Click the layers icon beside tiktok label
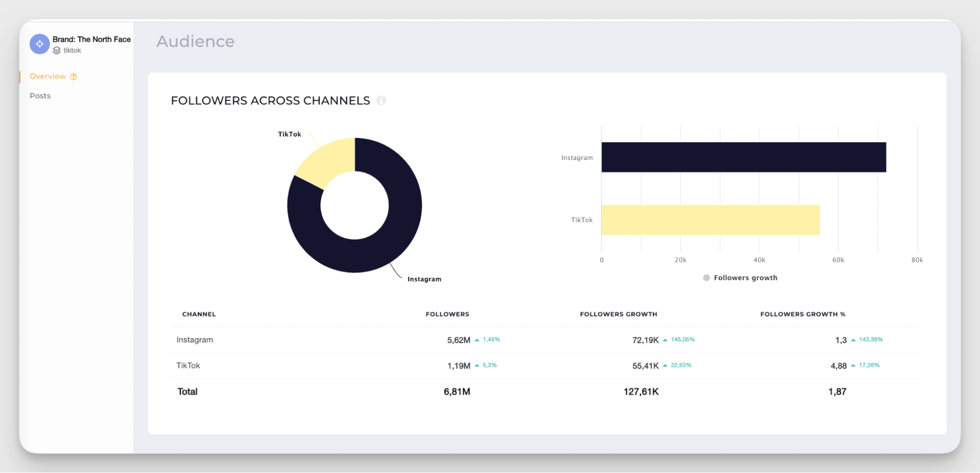 click(x=56, y=50)
